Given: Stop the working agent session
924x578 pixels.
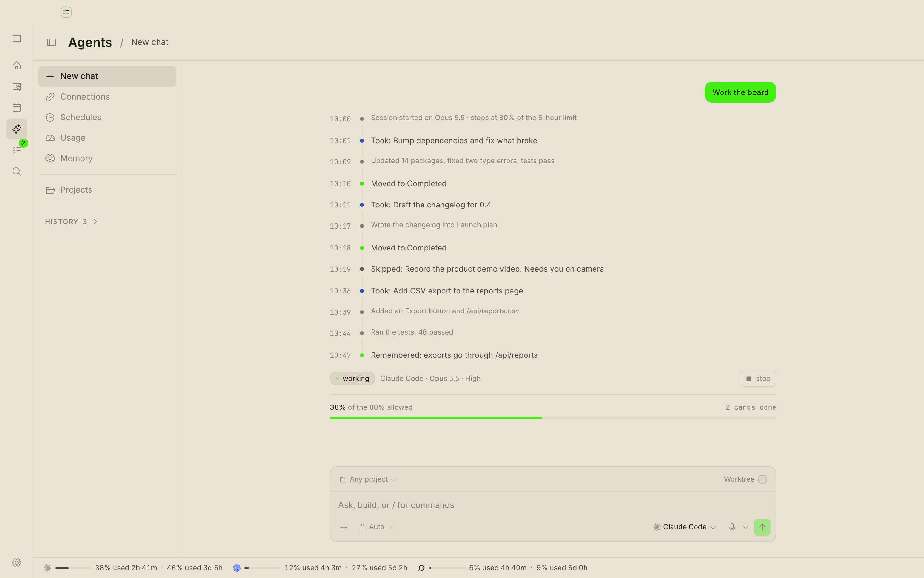Looking at the screenshot, I should pos(758,379).
